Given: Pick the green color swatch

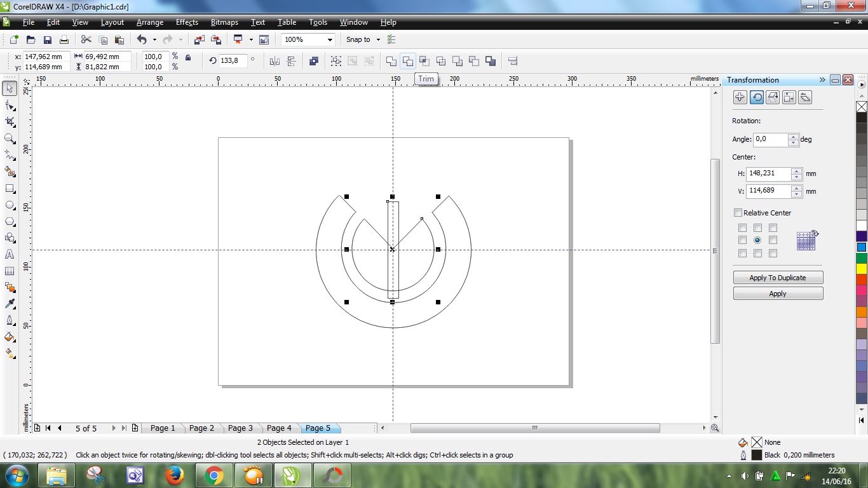Looking at the screenshot, I should coord(862,258).
